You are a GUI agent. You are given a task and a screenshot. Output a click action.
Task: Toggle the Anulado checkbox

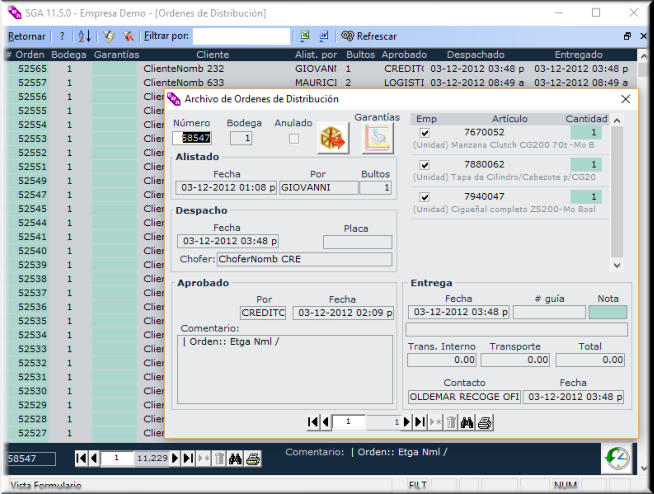point(293,138)
